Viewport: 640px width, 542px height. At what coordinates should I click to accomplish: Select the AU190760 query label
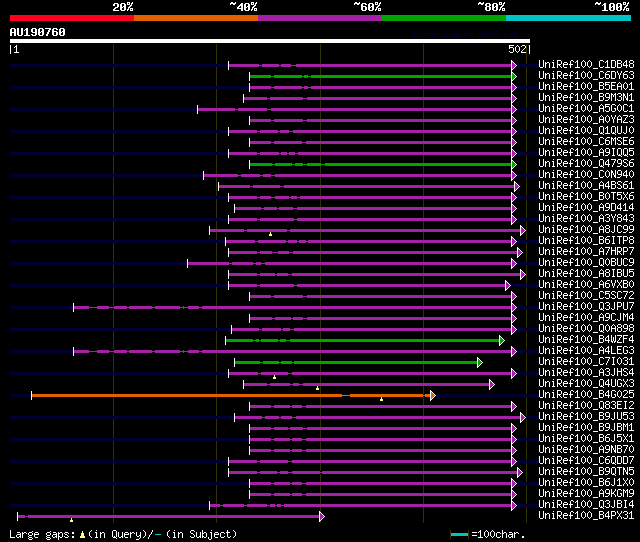pos(38,32)
